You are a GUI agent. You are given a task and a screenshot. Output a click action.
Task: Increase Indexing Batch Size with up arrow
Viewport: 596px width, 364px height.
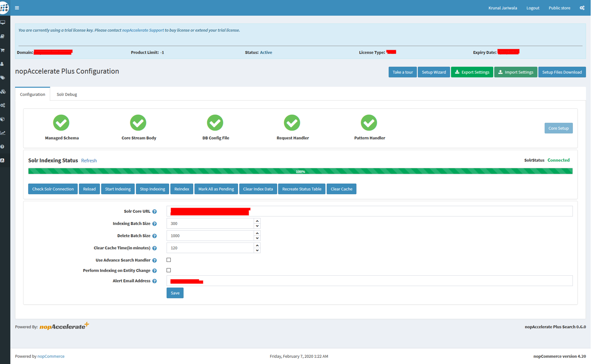pos(257,221)
